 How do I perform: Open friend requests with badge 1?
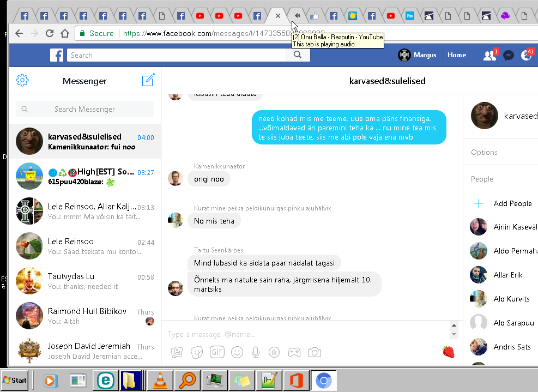coord(489,55)
